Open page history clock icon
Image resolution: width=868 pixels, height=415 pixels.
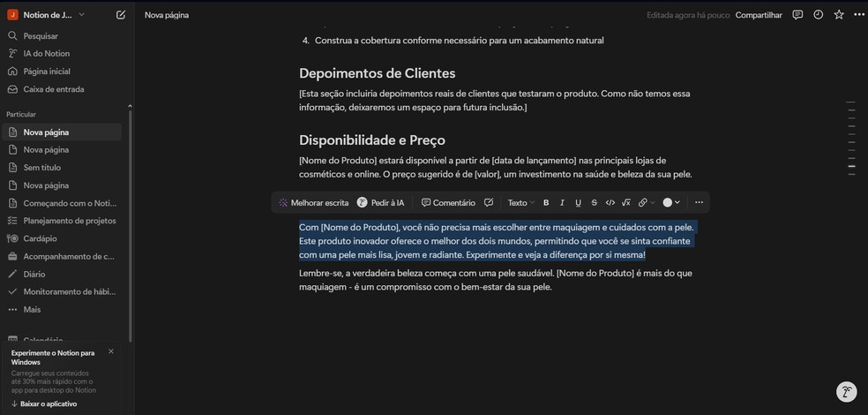pyautogui.click(x=819, y=15)
